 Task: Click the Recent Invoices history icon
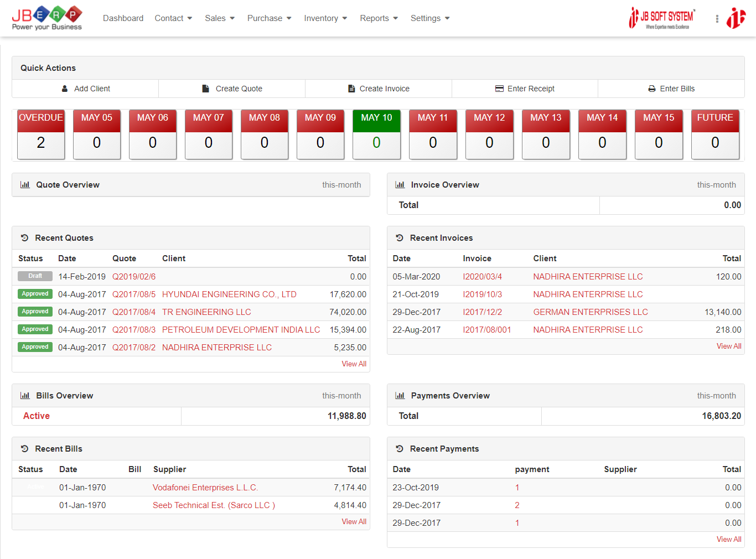[400, 238]
